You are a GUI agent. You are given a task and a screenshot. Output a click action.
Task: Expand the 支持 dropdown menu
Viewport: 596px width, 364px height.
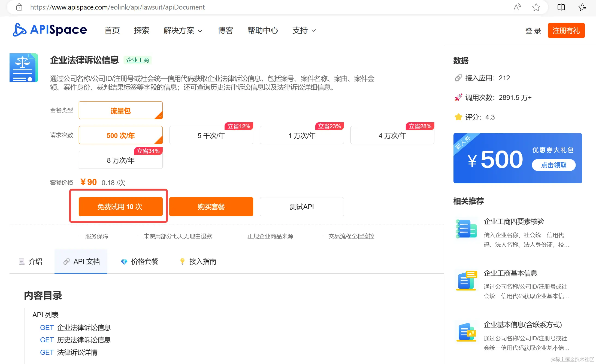pyautogui.click(x=304, y=30)
